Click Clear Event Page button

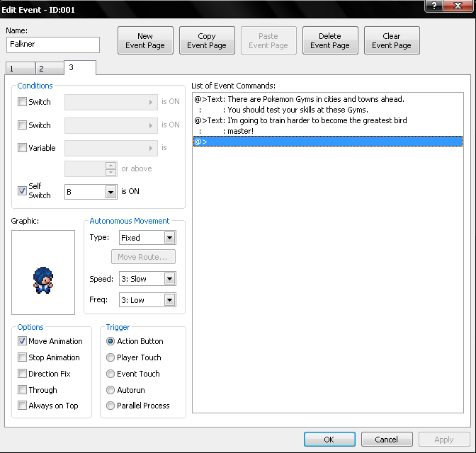coord(392,40)
